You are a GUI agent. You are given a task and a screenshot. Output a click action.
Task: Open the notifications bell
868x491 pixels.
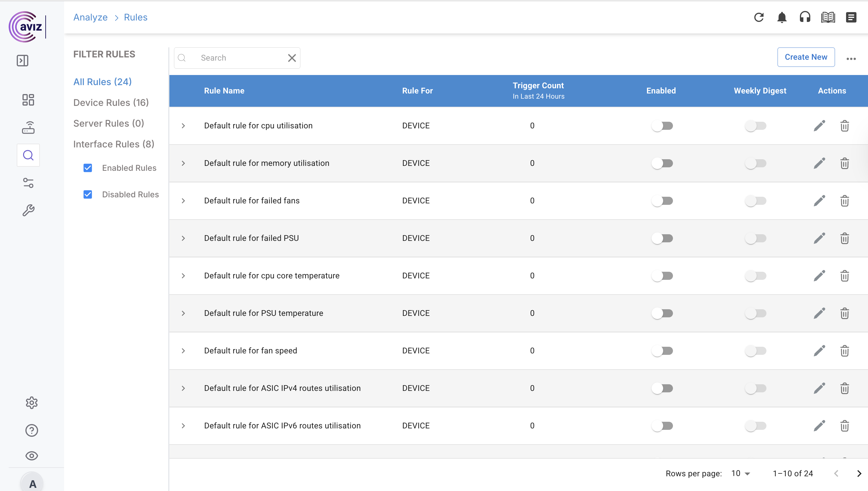[782, 17]
